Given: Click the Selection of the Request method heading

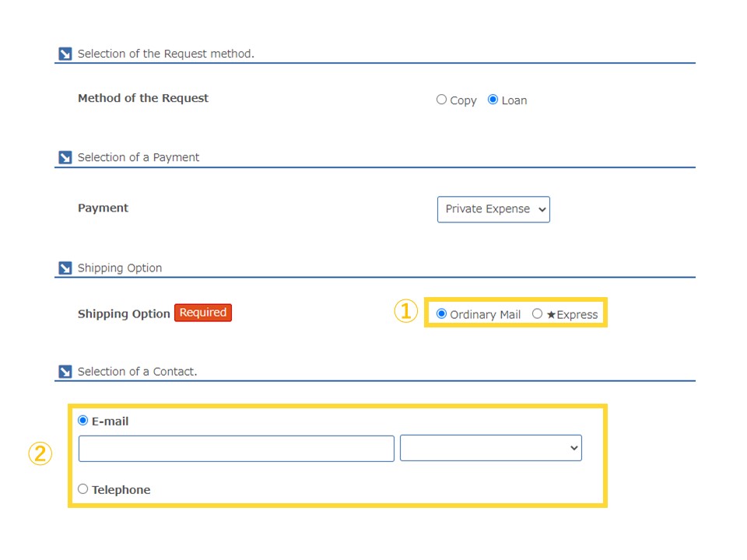Looking at the screenshot, I should pyautogui.click(x=166, y=54).
